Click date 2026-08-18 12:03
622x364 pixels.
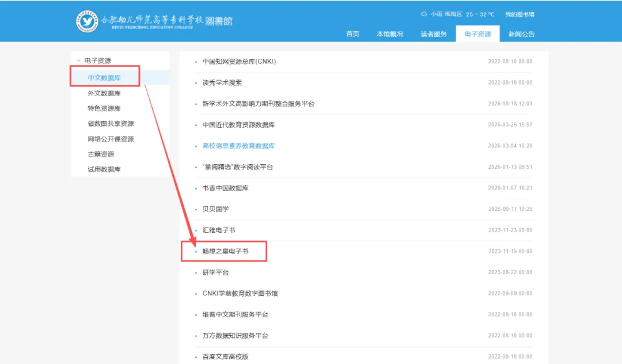(x=510, y=104)
